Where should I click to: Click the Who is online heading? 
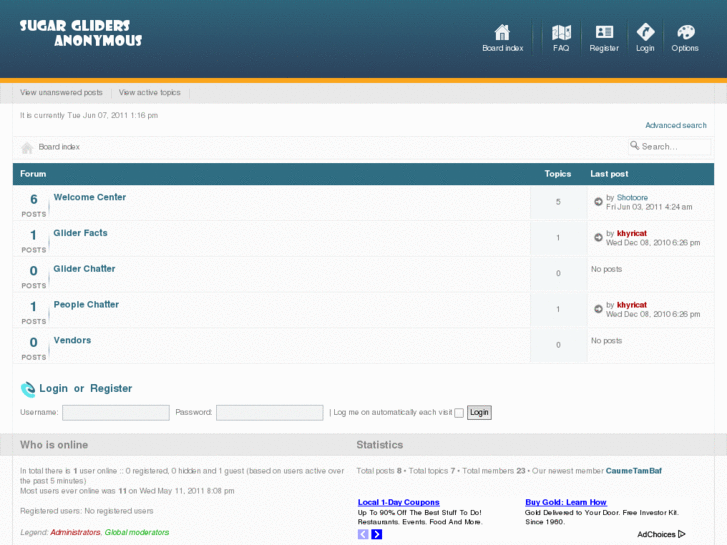(54, 445)
